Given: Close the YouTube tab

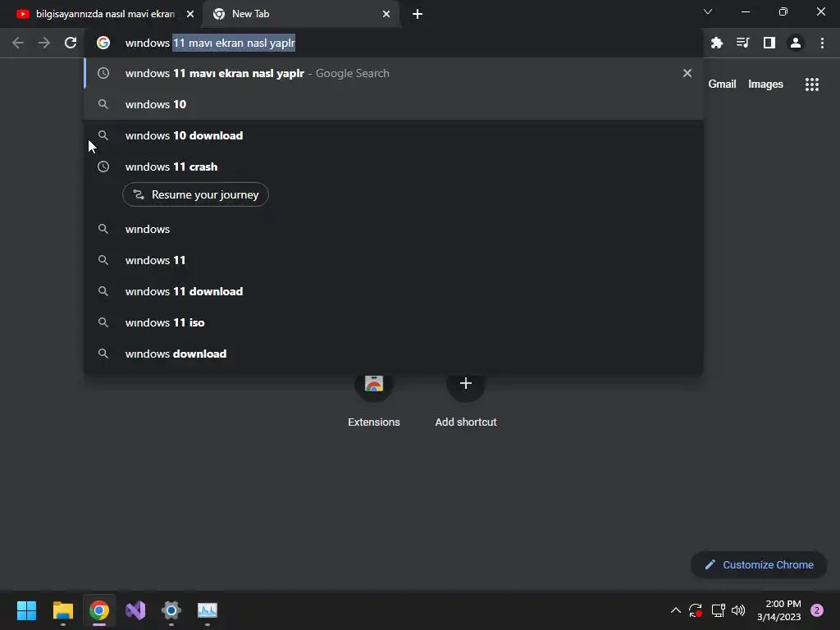Looking at the screenshot, I should pyautogui.click(x=190, y=14).
